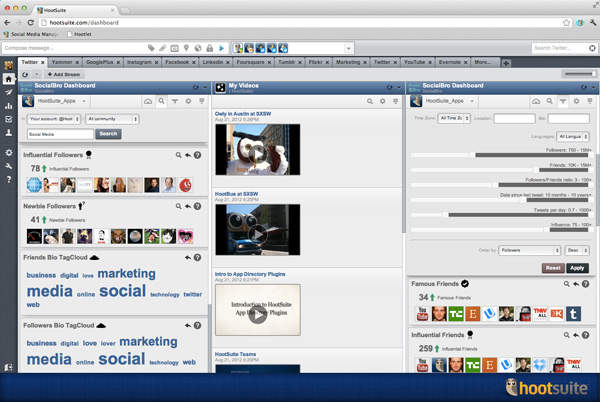Open the 'All community' dropdown
Screen dimensions: 600x402
click(x=112, y=119)
